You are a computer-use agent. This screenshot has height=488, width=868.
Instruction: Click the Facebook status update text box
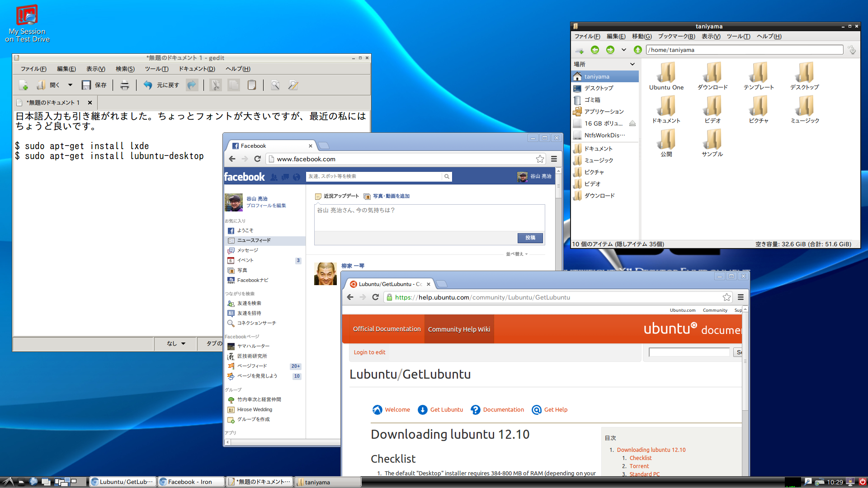point(429,218)
